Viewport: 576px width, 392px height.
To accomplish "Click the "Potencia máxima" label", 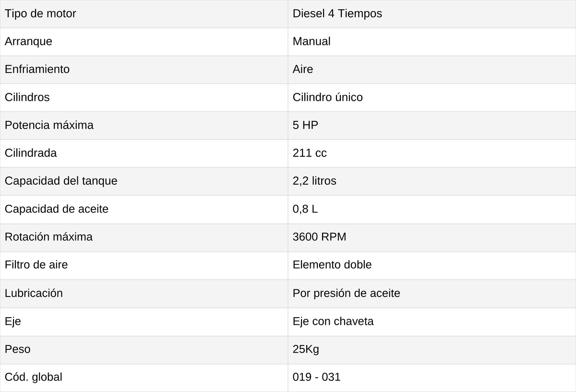I will pos(49,125).
